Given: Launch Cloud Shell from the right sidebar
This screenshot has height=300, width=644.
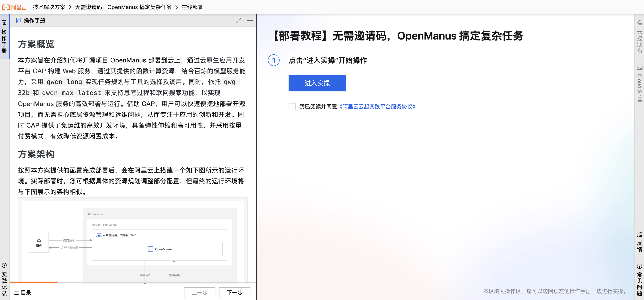Looking at the screenshot, I should (x=639, y=68).
